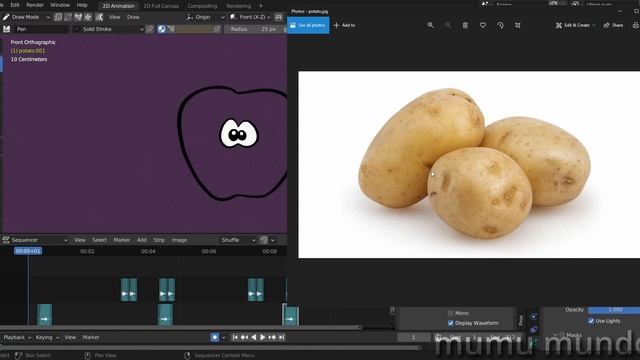Open the Sequencer Marker menu

pos(122,240)
